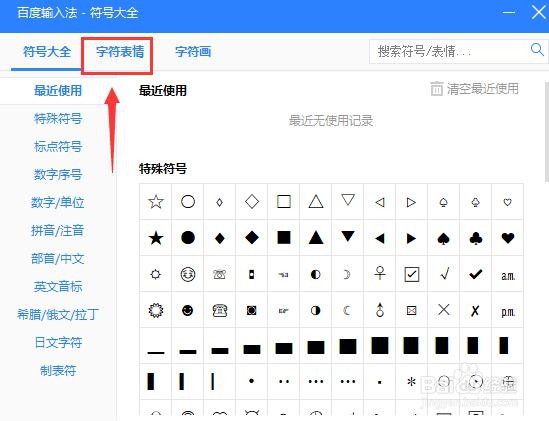Select the outlined telephone symbol
The width and height of the screenshot is (549, 421).
click(220, 310)
